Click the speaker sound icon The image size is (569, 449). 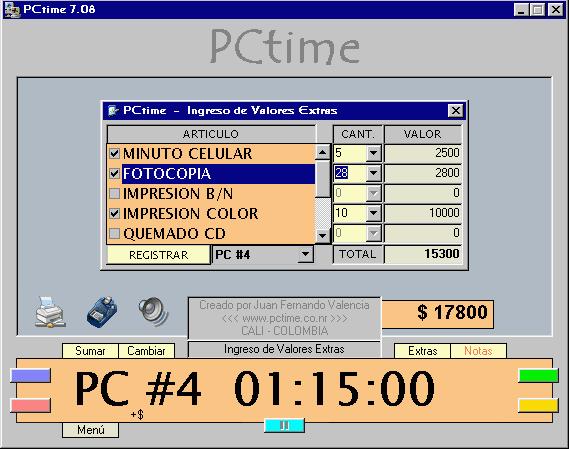153,311
